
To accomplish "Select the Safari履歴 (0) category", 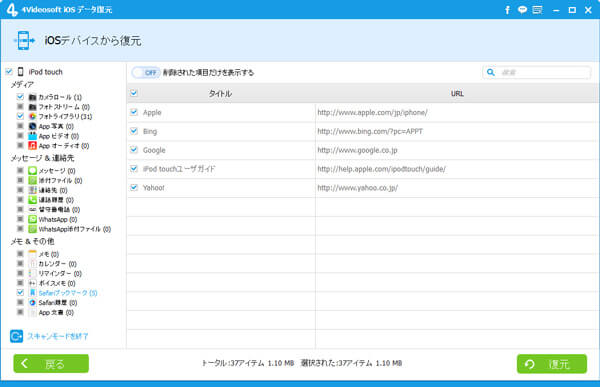I will point(58,303).
